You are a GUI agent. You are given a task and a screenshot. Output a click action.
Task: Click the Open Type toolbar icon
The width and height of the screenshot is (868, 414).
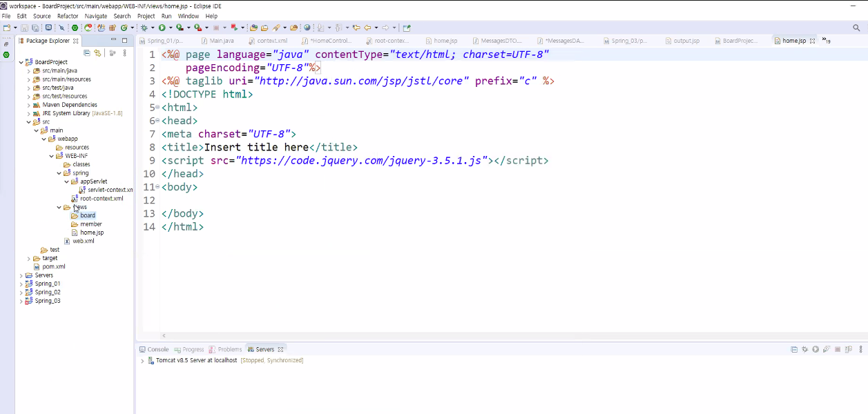pos(253,28)
